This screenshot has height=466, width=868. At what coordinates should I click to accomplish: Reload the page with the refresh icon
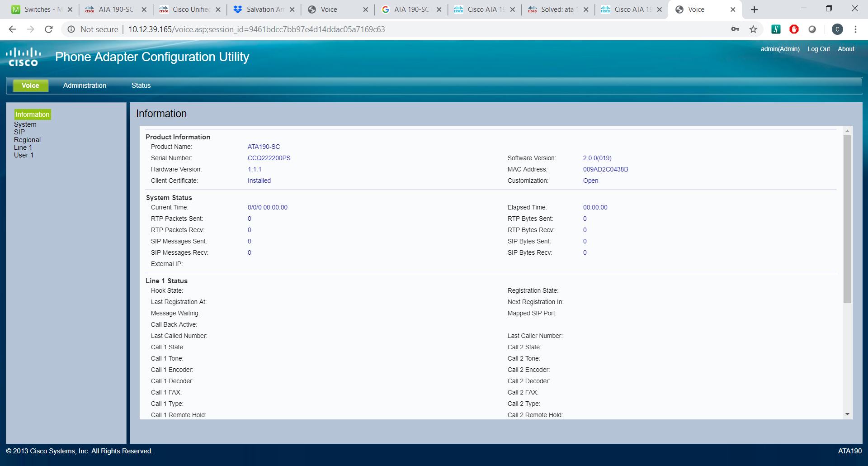[x=49, y=29]
